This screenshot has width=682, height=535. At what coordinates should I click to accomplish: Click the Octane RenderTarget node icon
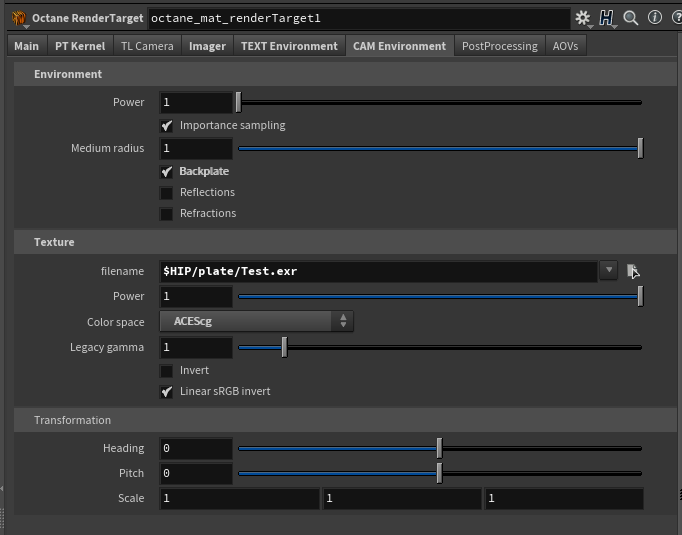click(x=18, y=18)
